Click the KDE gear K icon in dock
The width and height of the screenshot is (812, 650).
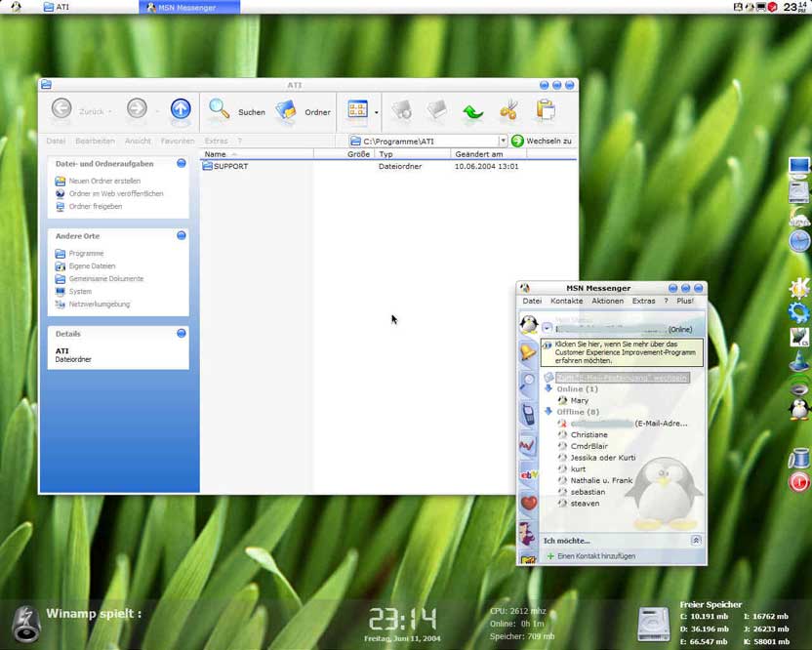coord(799,289)
